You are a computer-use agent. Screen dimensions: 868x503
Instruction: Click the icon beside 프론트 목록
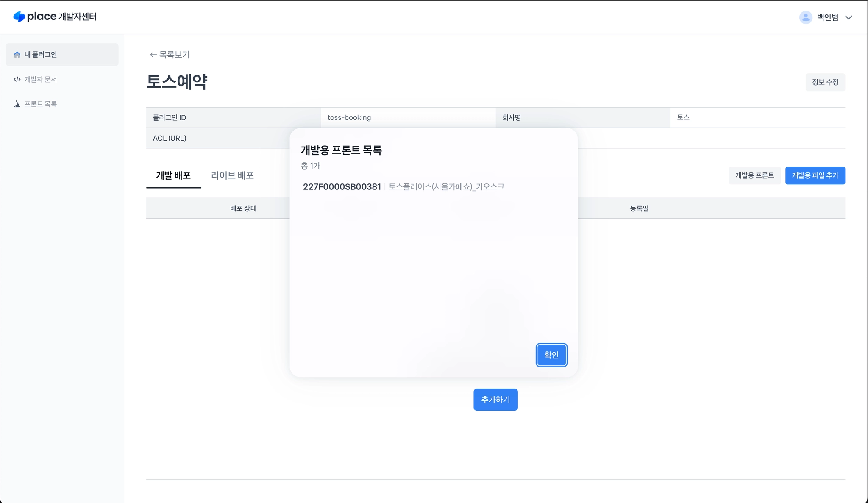click(x=17, y=104)
